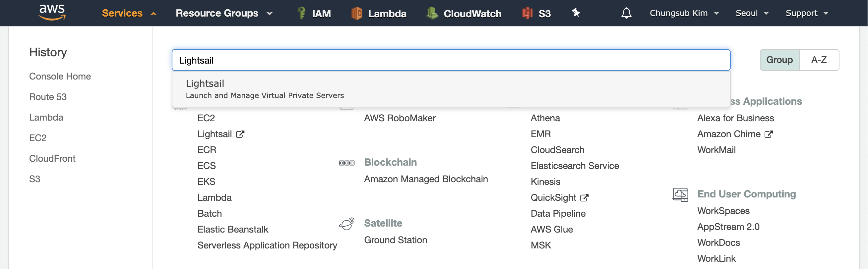Open Lambda from the History list
868x269 pixels.
pos(46,118)
